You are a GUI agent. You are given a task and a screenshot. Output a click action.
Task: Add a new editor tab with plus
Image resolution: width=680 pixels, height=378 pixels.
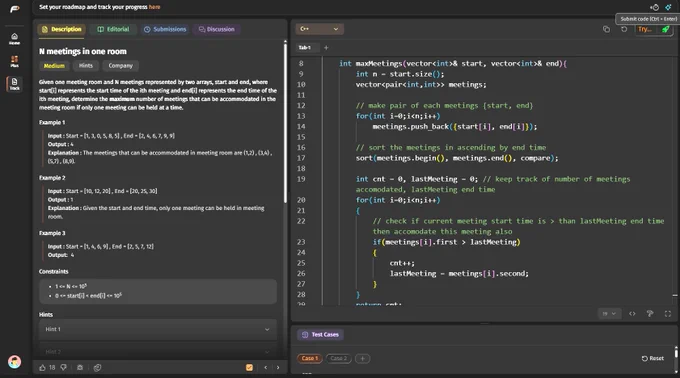pos(326,48)
